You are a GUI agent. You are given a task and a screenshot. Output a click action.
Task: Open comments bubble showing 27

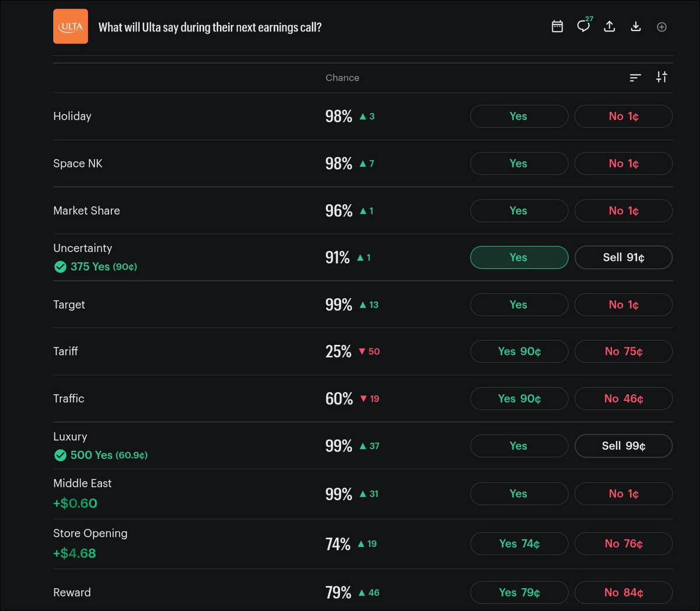coord(584,25)
